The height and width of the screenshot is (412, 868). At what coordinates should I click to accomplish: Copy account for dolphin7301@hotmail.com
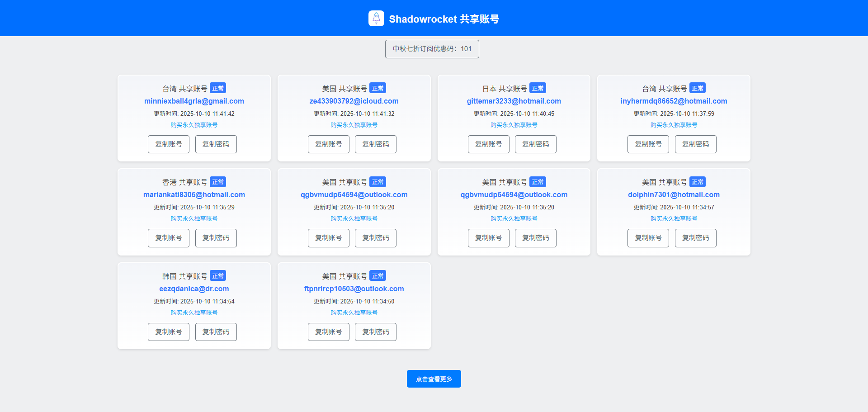(648, 238)
